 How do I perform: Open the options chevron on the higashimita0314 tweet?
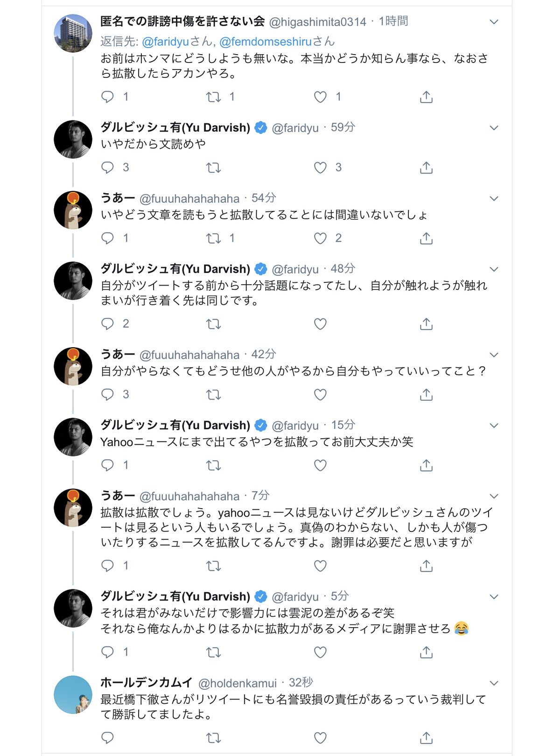coord(494,22)
